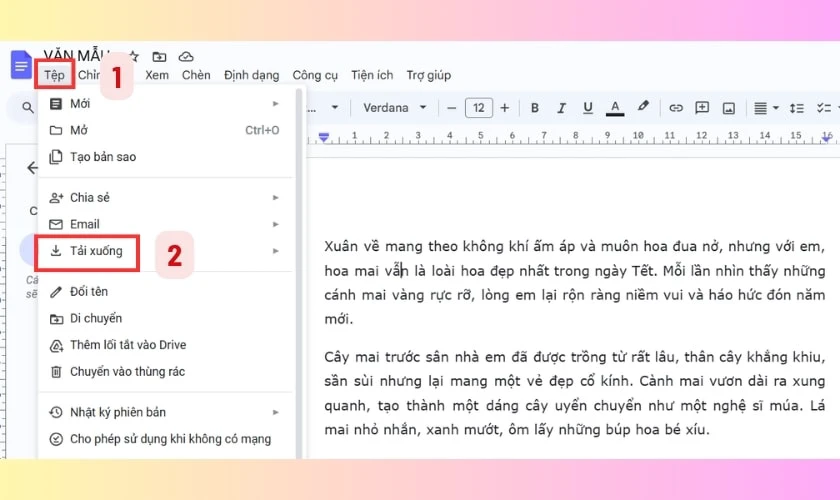Click the font size field showing 12

click(478, 108)
